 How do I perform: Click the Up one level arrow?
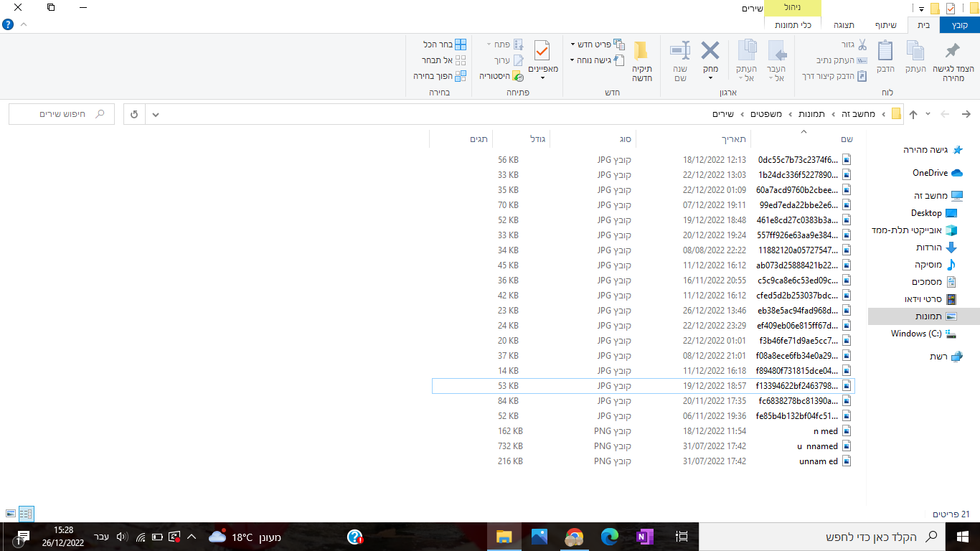click(x=913, y=114)
